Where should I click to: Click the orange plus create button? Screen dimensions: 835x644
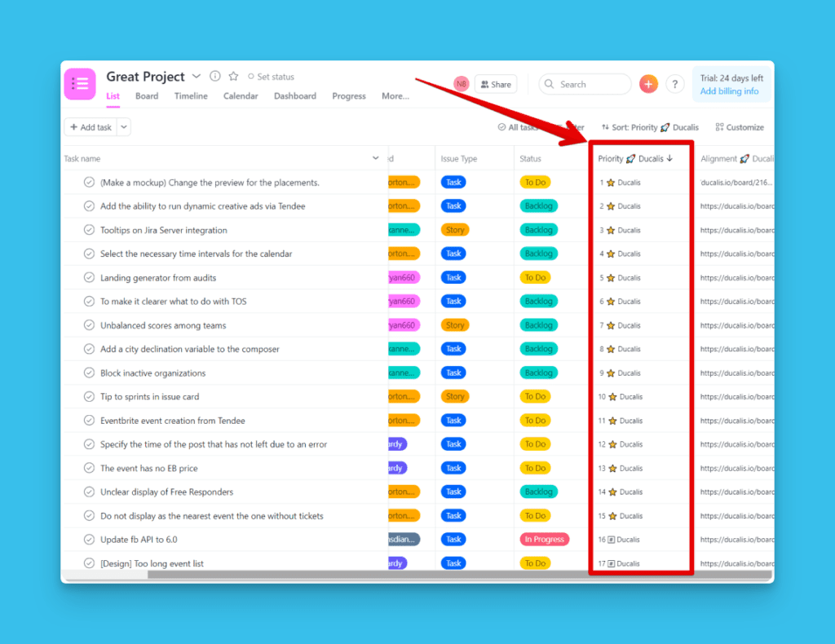648,84
